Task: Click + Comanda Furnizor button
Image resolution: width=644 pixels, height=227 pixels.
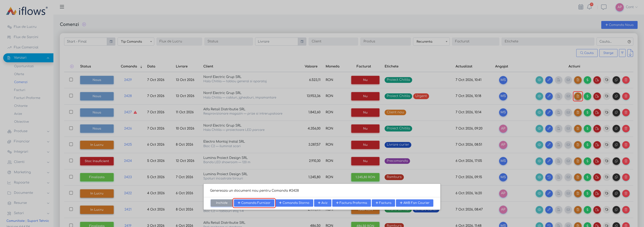Action: coord(254,203)
